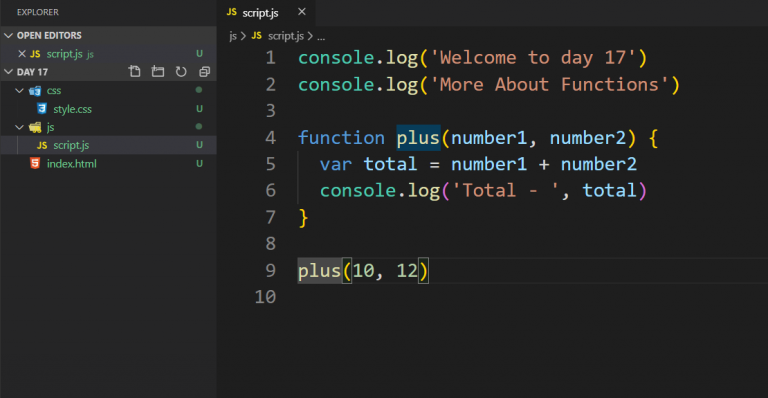The image size is (768, 398).
Task: Click the HTML5 icon beside index.html
Action: pos(35,163)
